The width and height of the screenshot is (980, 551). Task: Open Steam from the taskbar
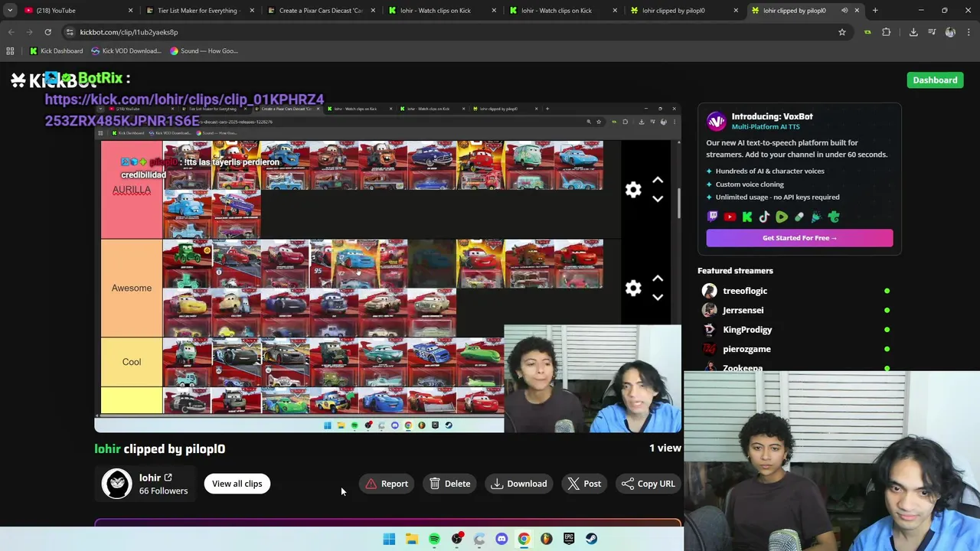point(592,539)
